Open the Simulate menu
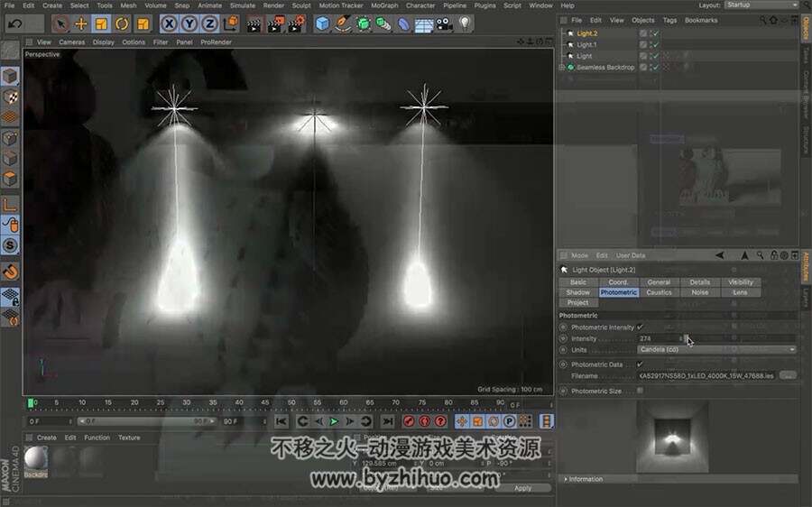The height and width of the screenshot is (507, 812). coord(243,5)
